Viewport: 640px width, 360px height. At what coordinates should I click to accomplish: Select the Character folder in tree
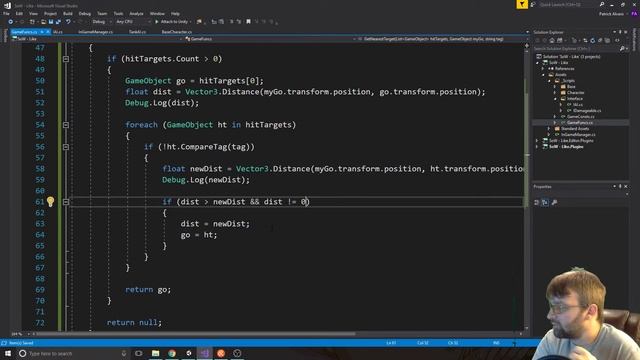576,93
